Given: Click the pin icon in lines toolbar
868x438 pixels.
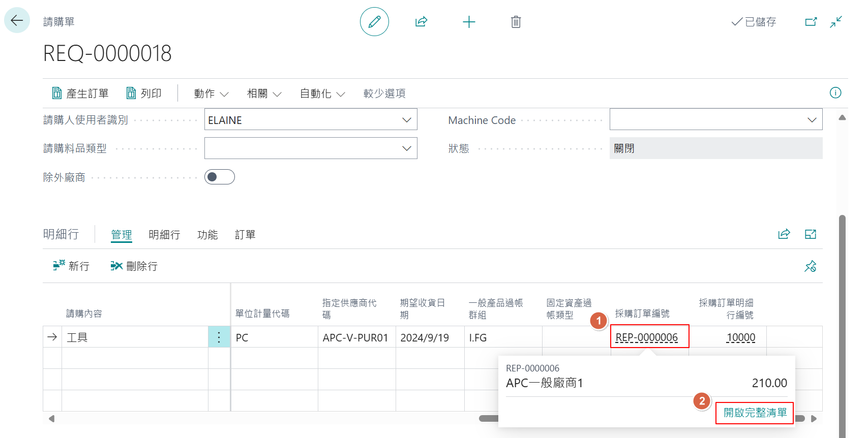Looking at the screenshot, I should coord(811,266).
